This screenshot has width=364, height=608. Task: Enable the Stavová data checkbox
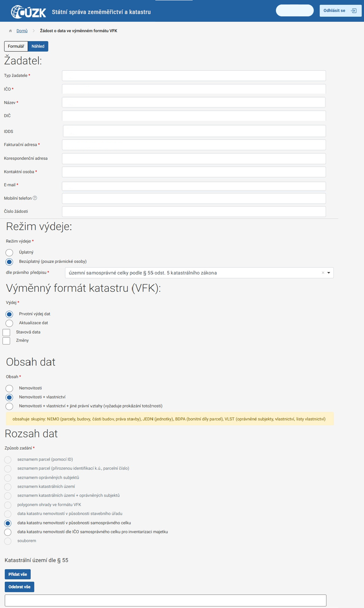click(6, 332)
